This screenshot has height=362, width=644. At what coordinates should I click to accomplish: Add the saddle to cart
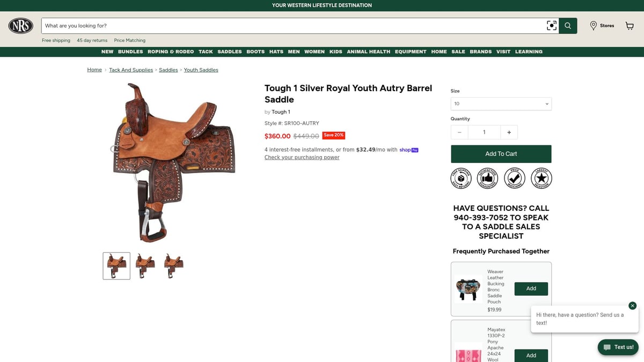[x=501, y=154]
